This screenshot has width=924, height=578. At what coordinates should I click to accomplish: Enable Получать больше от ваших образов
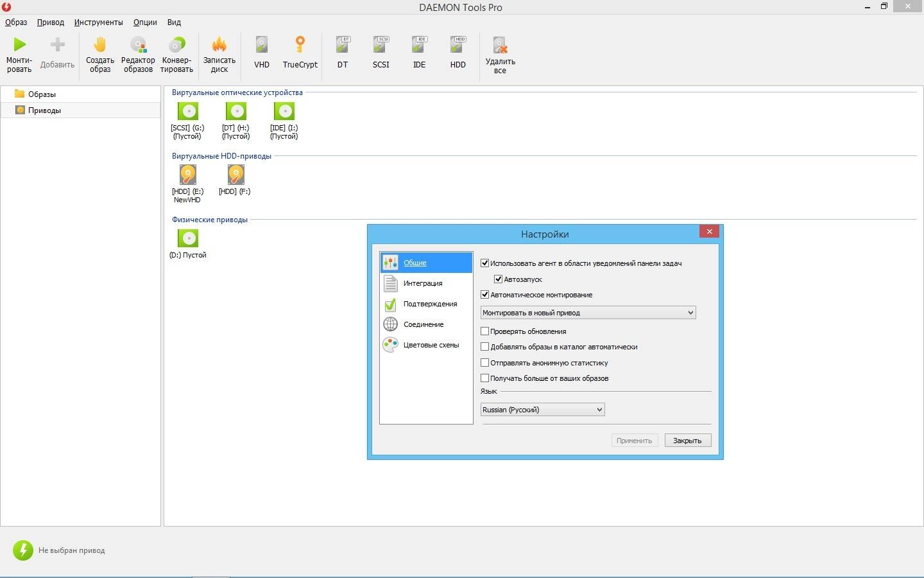[x=485, y=378]
